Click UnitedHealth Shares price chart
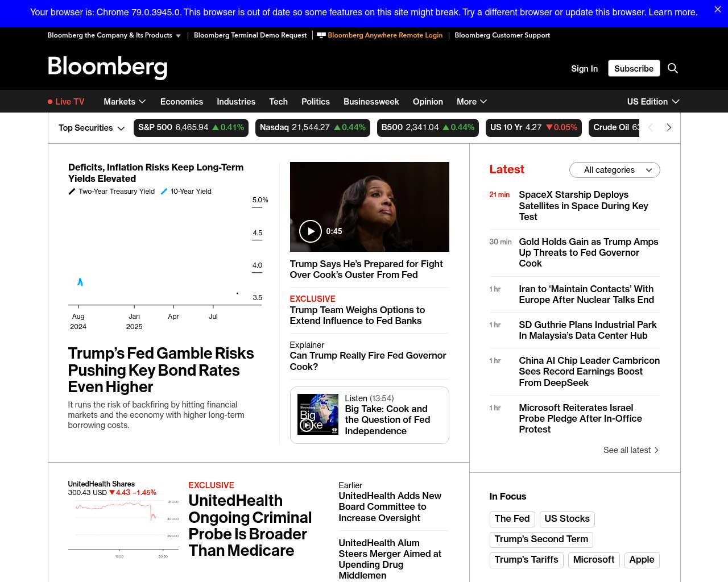The width and height of the screenshot is (728, 582). click(x=123, y=529)
